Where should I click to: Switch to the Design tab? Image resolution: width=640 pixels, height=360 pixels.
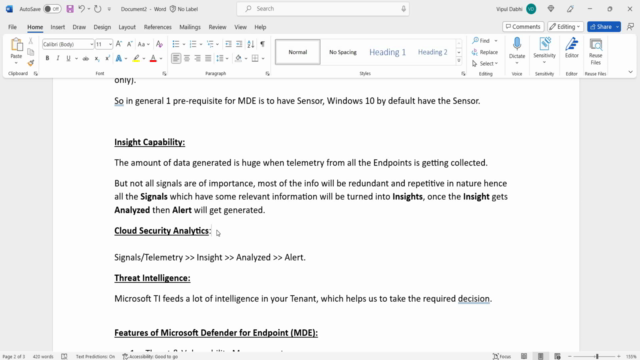pos(102,27)
